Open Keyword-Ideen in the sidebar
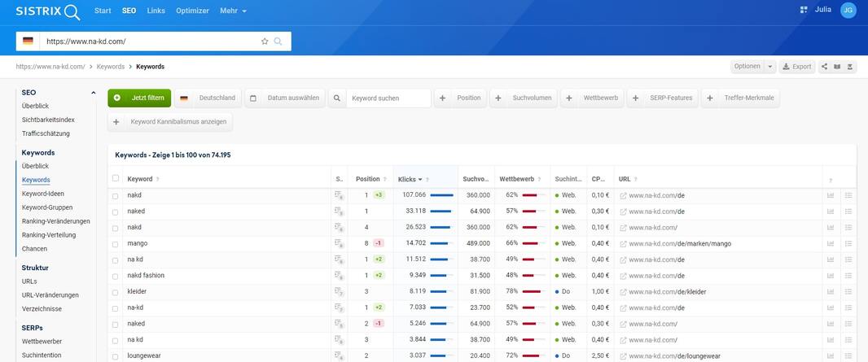 (x=42, y=194)
